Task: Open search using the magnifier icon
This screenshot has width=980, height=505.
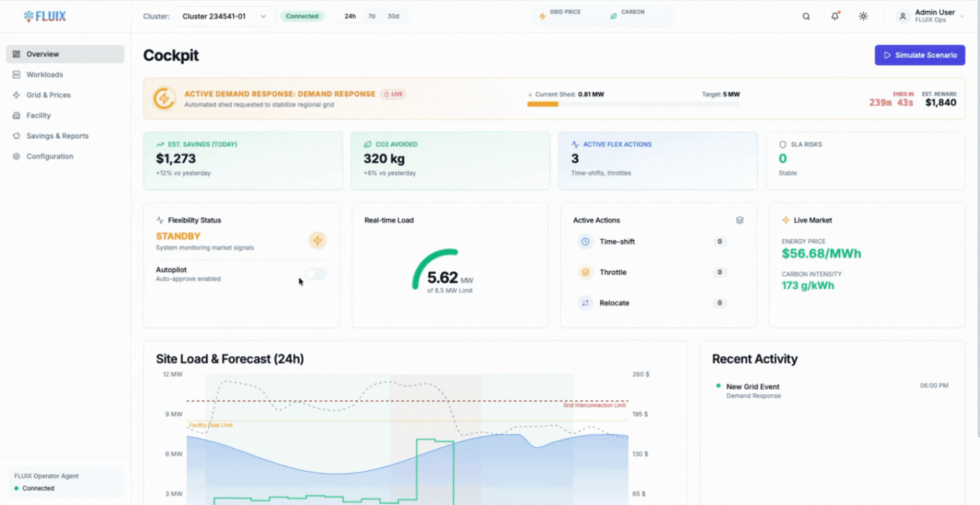Action: [x=805, y=16]
